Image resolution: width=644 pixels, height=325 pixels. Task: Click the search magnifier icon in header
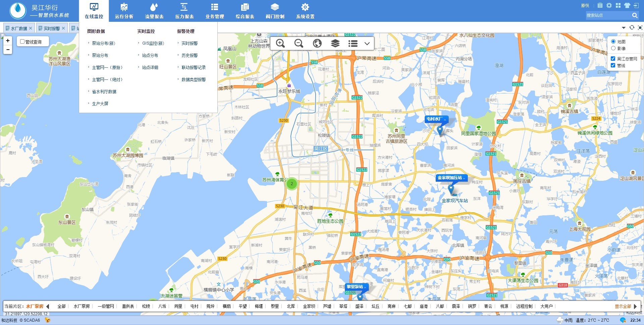click(635, 15)
